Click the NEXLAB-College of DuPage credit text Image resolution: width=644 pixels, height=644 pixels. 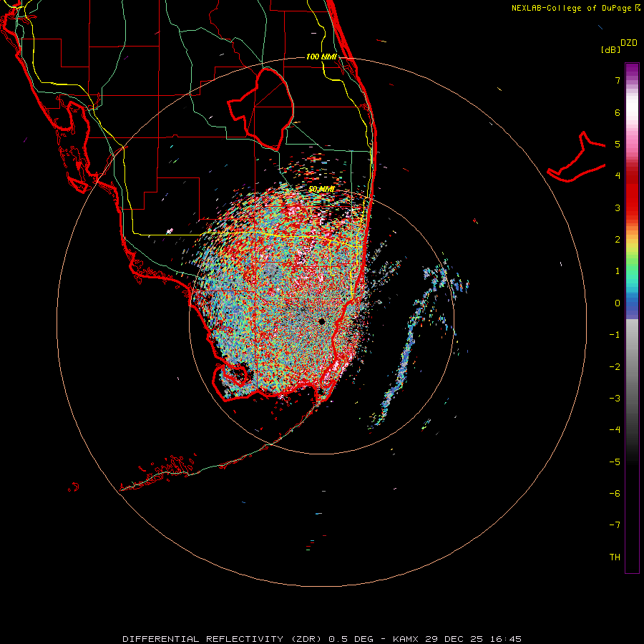tap(571, 8)
